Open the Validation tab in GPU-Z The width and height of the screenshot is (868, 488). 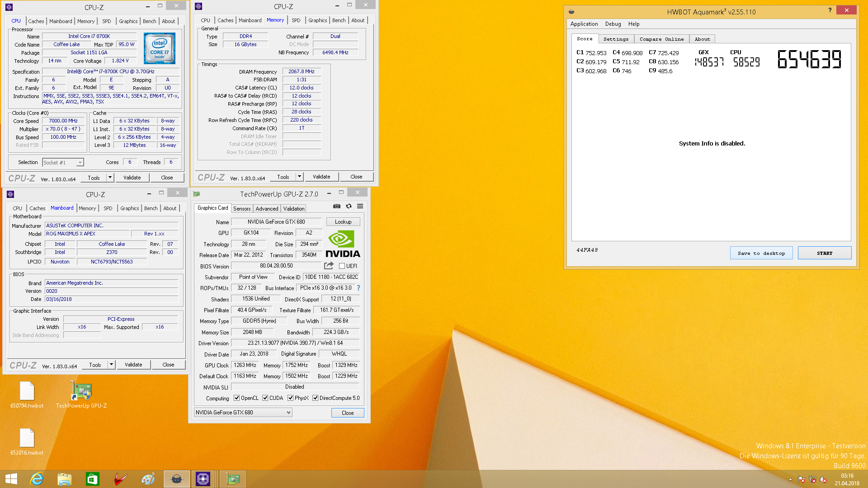[x=294, y=209]
